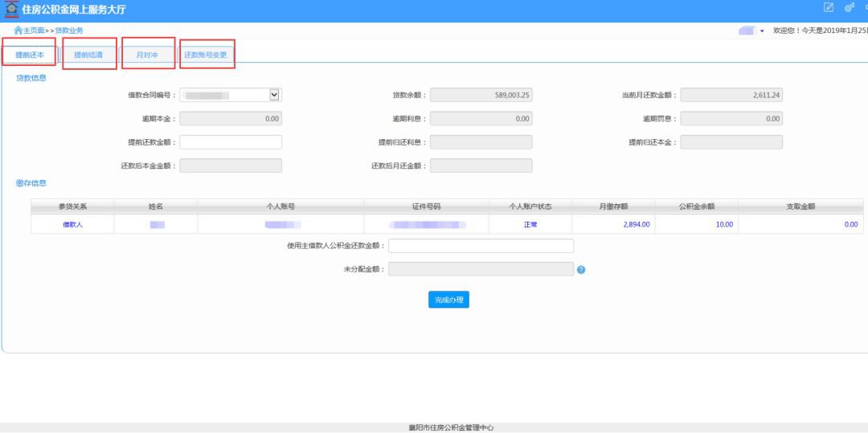Click the home icon in breadcrumb

(x=18, y=31)
